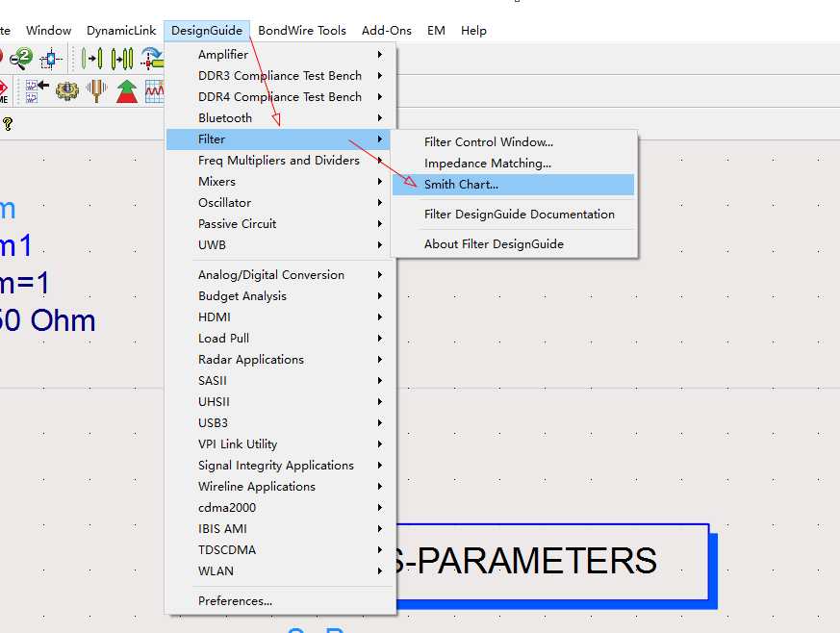Select About Filter DesignGuide

513,244
